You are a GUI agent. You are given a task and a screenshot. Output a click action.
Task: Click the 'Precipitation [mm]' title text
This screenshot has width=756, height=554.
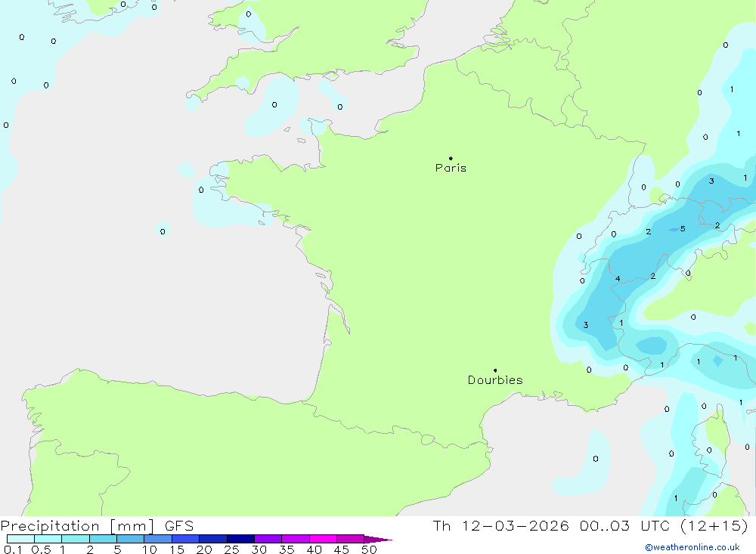pos(77,525)
